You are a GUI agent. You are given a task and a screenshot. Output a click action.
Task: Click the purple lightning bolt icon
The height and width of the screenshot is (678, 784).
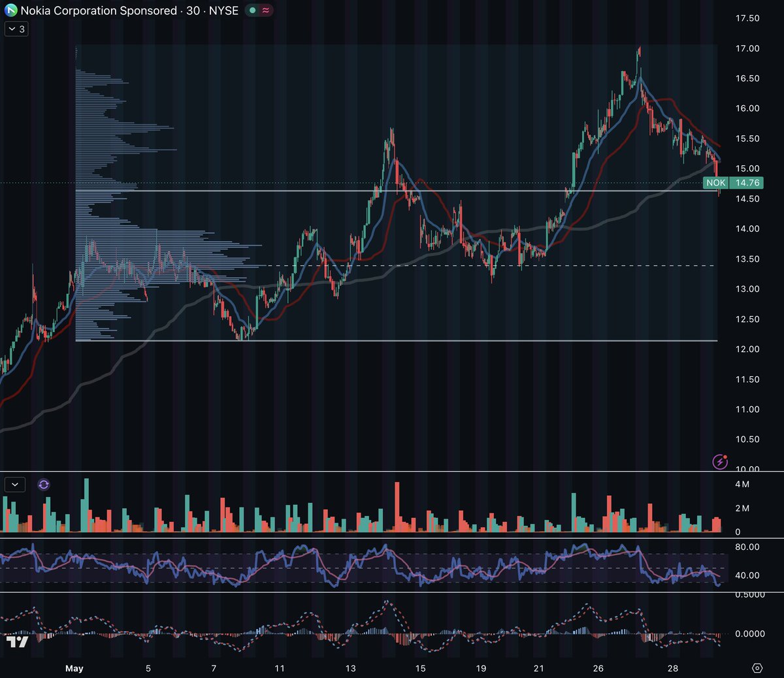point(720,462)
